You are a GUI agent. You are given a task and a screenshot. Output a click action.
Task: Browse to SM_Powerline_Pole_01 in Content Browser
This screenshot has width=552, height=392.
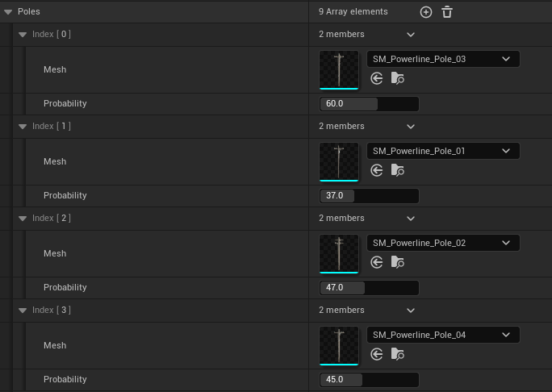click(x=397, y=170)
